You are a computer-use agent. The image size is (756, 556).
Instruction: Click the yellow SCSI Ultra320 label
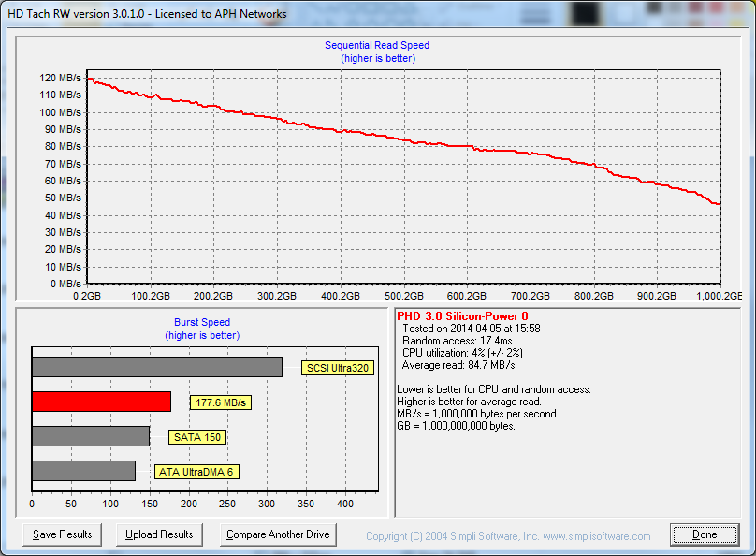pos(338,368)
